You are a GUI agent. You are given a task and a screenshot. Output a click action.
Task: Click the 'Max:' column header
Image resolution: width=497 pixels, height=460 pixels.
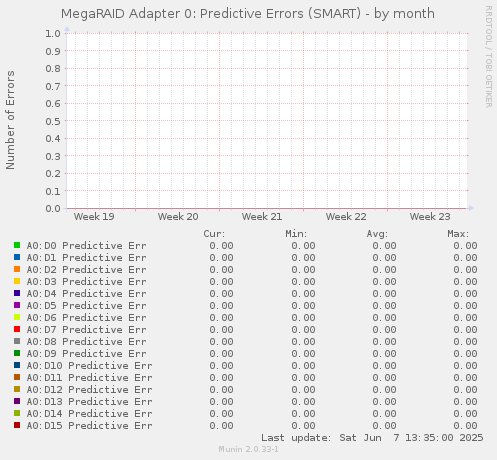click(458, 234)
